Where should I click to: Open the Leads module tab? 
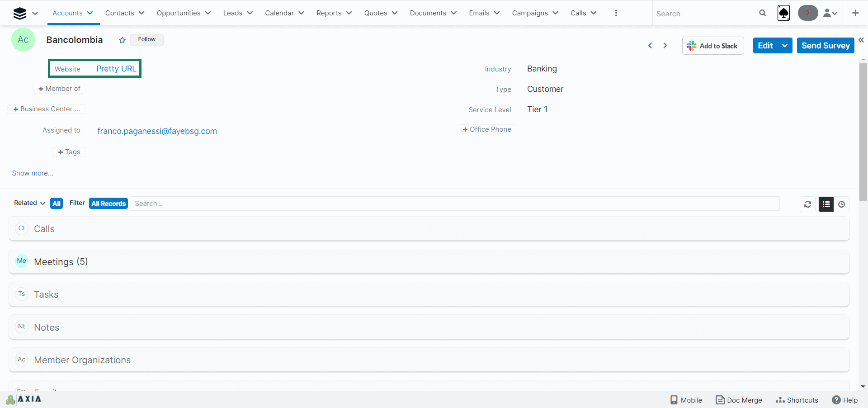(x=233, y=13)
